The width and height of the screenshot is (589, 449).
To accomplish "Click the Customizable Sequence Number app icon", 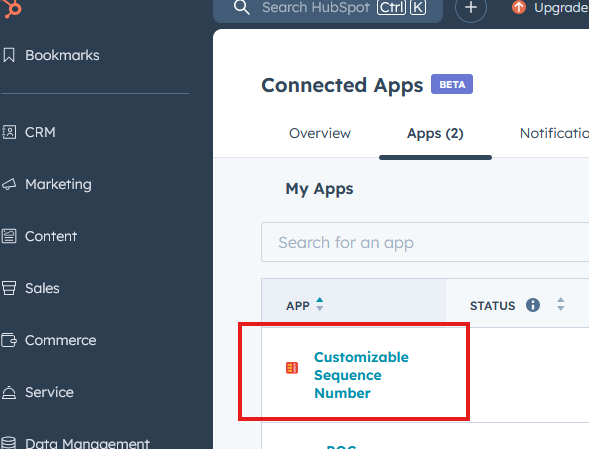I will (x=292, y=368).
